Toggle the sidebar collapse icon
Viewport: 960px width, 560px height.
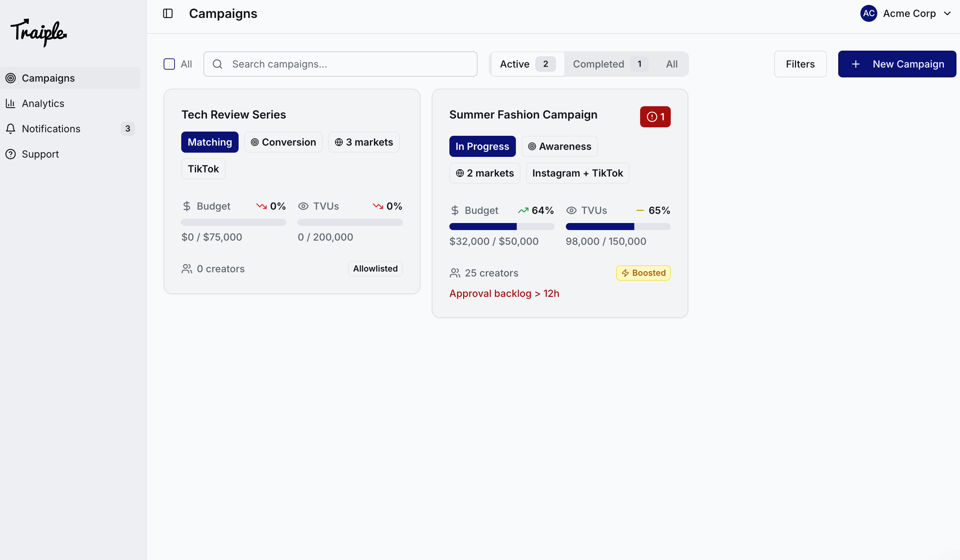pyautogui.click(x=168, y=14)
